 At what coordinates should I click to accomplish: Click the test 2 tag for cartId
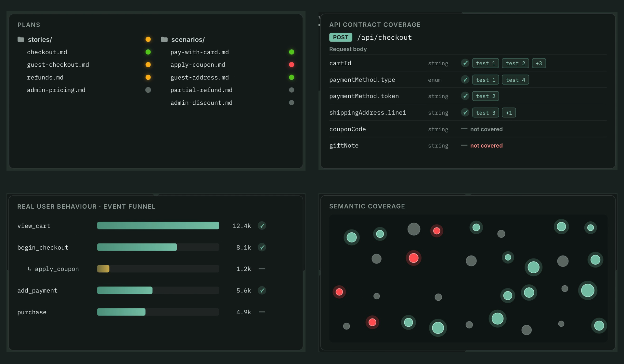pyautogui.click(x=515, y=63)
